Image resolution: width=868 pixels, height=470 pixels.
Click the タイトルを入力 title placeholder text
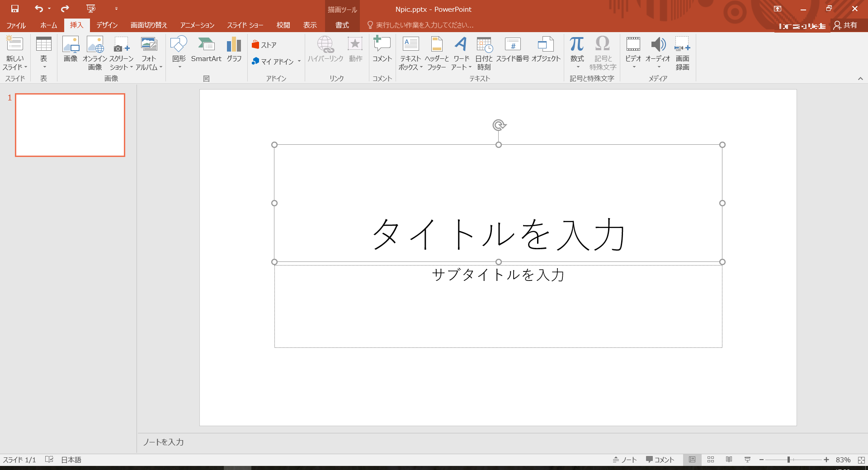point(498,234)
